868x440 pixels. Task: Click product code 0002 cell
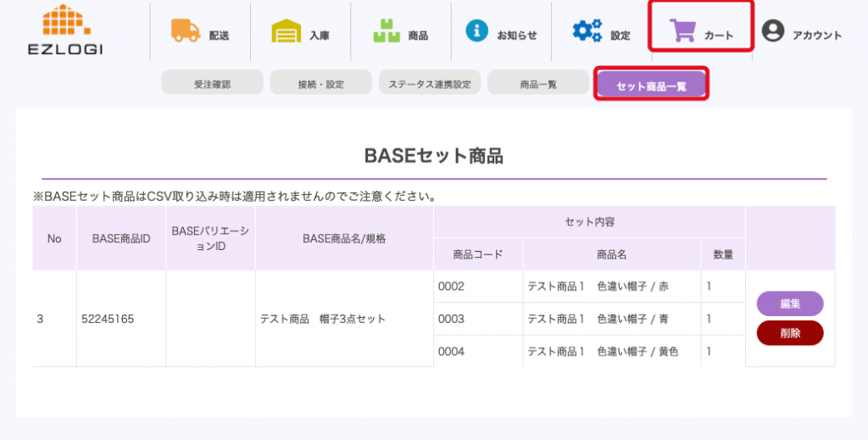452,287
